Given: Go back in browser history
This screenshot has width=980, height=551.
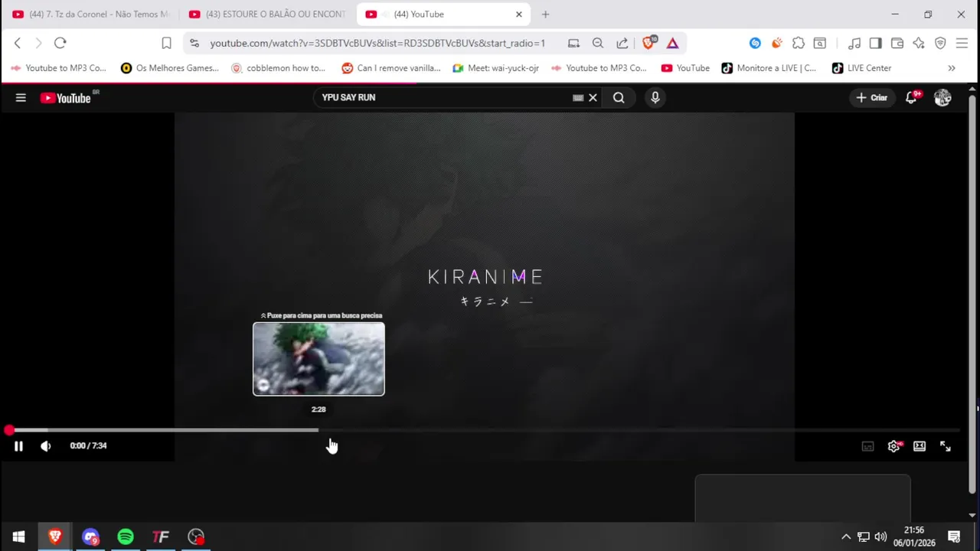Looking at the screenshot, I should coord(18,43).
